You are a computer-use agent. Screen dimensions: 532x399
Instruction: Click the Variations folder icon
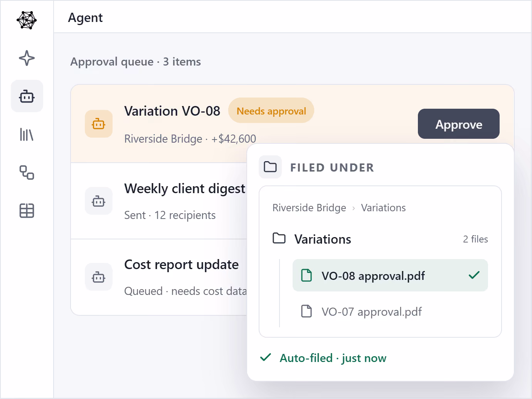(x=279, y=238)
